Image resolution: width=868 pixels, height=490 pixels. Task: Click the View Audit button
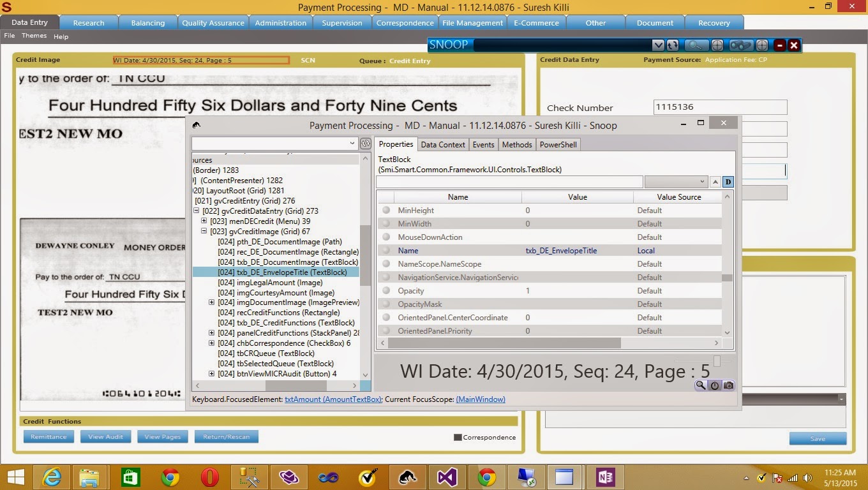point(105,437)
